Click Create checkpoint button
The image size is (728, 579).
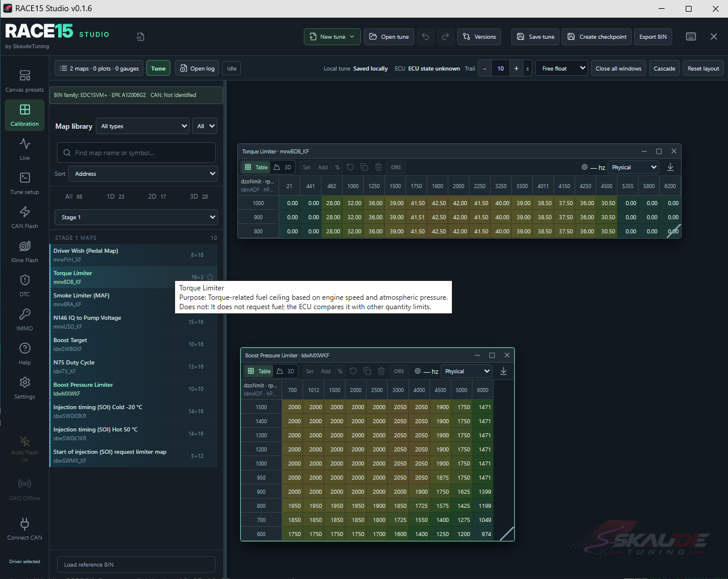(x=597, y=36)
